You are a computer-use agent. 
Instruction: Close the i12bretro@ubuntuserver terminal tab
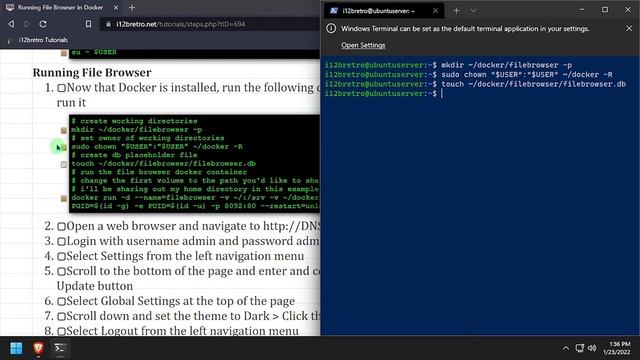(x=435, y=11)
